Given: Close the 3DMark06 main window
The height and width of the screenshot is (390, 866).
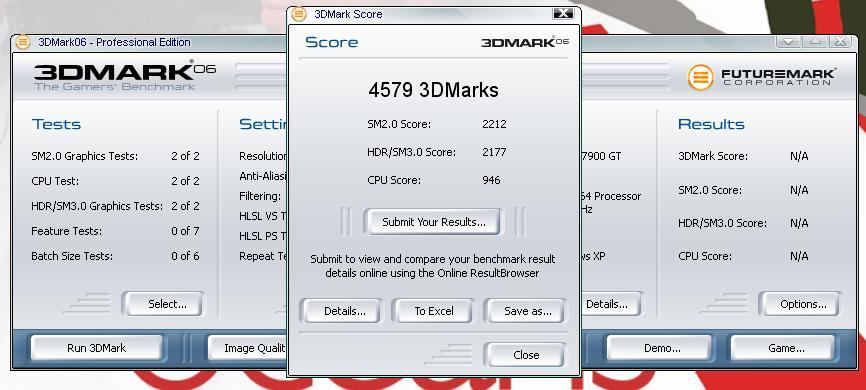Looking at the screenshot, I should [x=840, y=42].
